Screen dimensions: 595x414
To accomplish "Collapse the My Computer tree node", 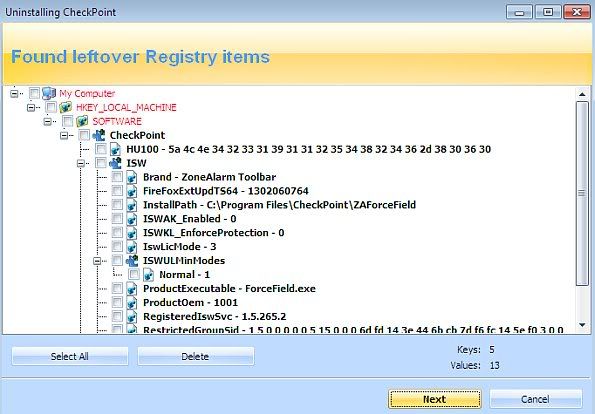I will tap(14, 93).
